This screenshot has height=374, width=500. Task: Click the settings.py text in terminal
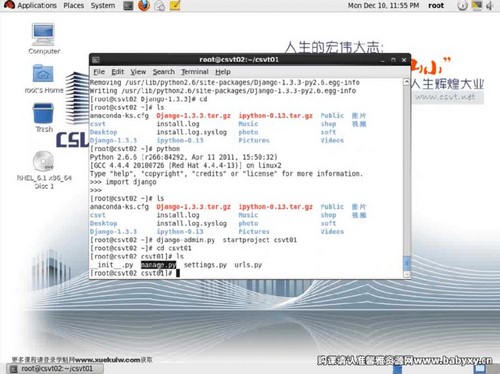(x=205, y=265)
